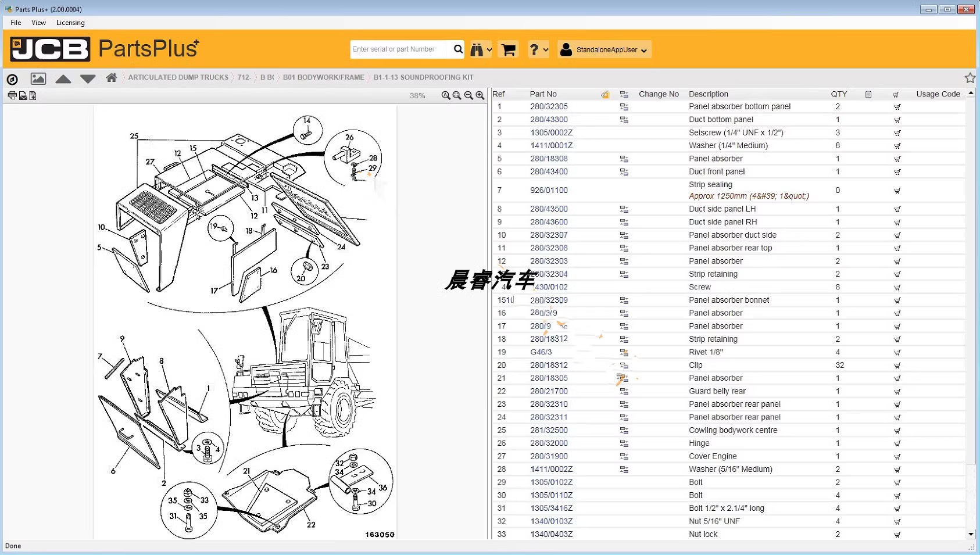Viewport: 980px width, 555px height.
Task: Open structure icon for Hinge row
Action: 624,443
